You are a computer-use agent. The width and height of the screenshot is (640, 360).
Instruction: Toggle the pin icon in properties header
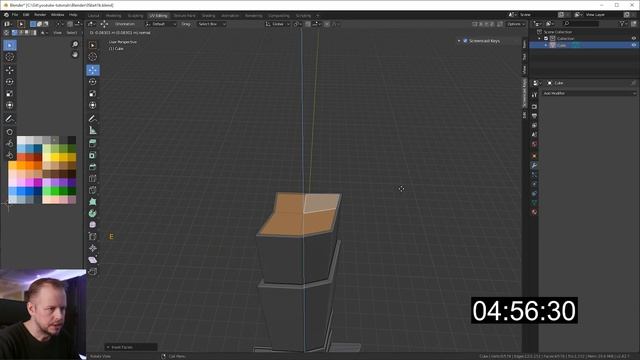coord(633,83)
